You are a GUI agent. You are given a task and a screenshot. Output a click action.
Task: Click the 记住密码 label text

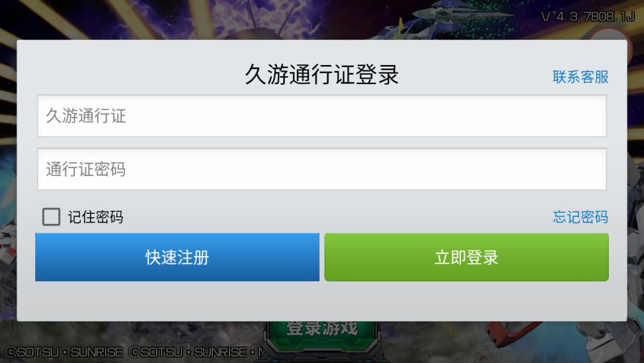coord(95,217)
